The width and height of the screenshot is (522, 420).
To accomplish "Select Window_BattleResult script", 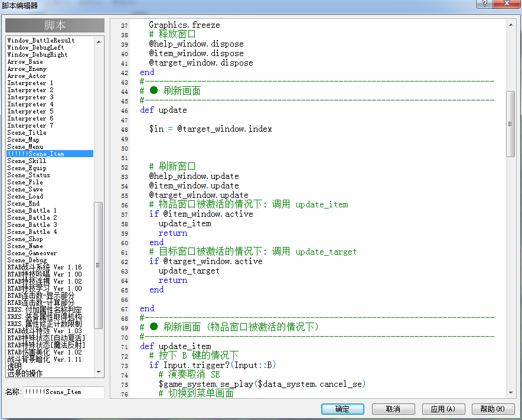I will tap(41, 40).
